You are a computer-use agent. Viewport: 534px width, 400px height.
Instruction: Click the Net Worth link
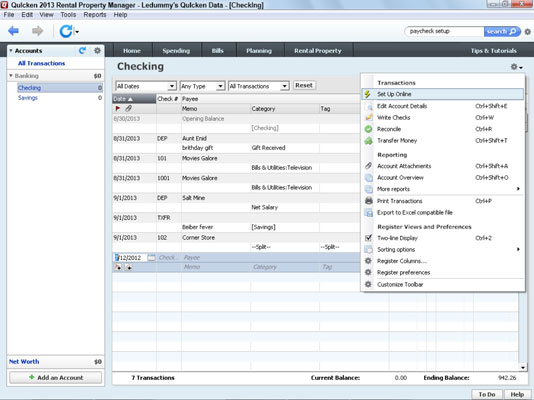pos(24,362)
